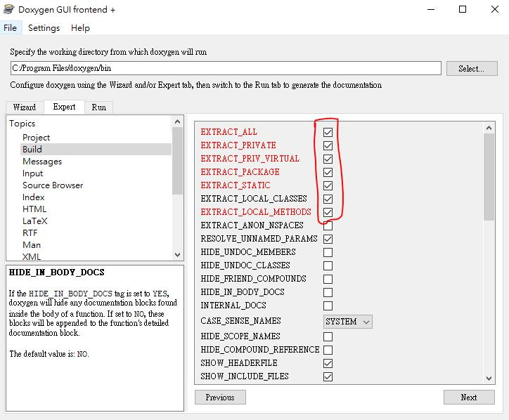The height and width of the screenshot is (420, 509).
Task: Click the Doxygen app icon in title bar
Action: click(x=8, y=9)
